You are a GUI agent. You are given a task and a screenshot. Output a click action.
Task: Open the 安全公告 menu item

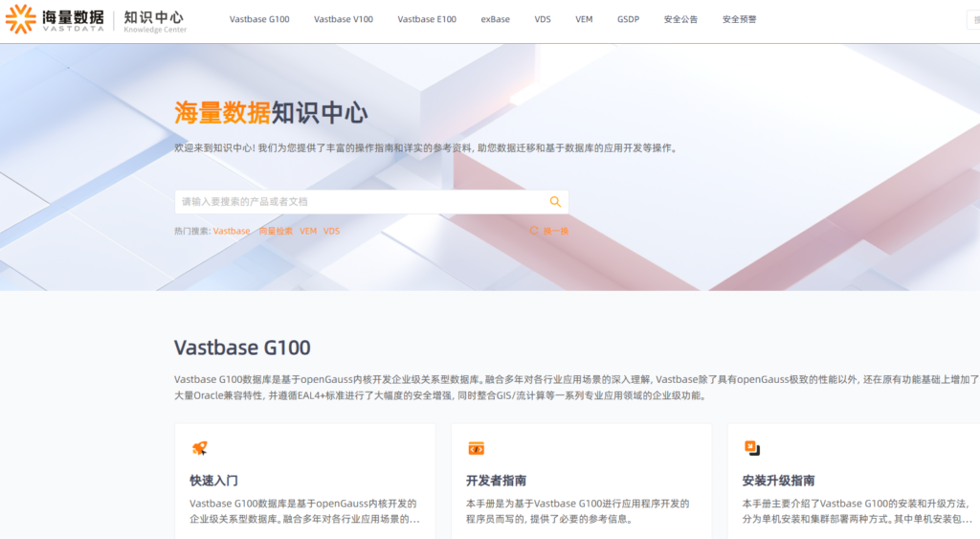pyautogui.click(x=680, y=19)
